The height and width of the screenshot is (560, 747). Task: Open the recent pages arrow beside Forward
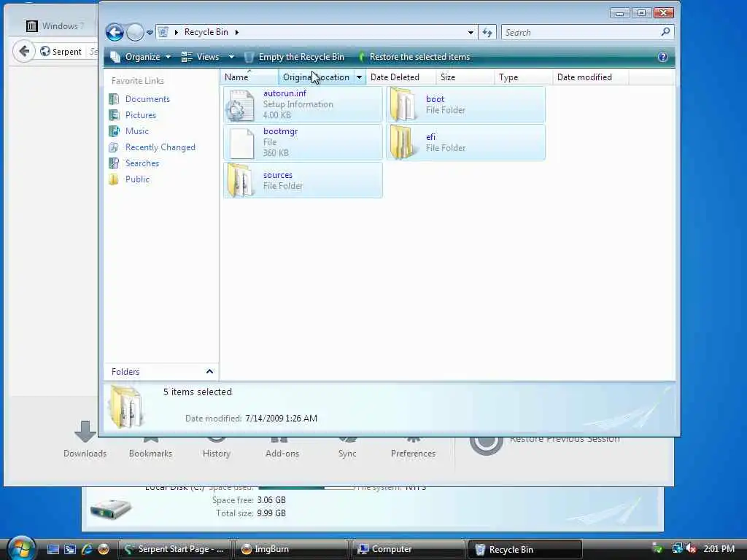[x=150, y=32]
